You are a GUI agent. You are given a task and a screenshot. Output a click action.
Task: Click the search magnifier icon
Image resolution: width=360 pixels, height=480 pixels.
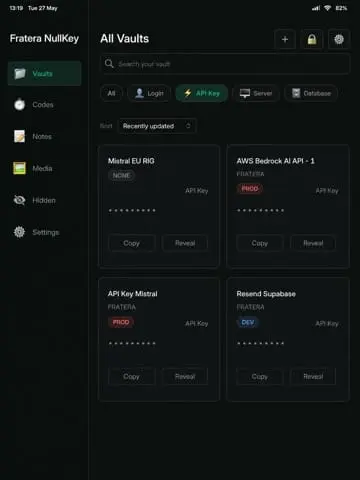pos(109,63)
